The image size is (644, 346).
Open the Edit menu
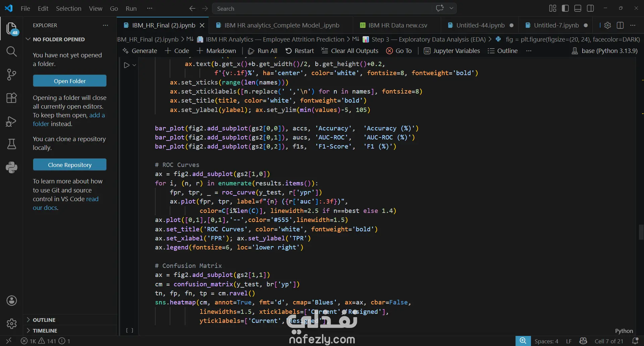(x=43, y=8)
